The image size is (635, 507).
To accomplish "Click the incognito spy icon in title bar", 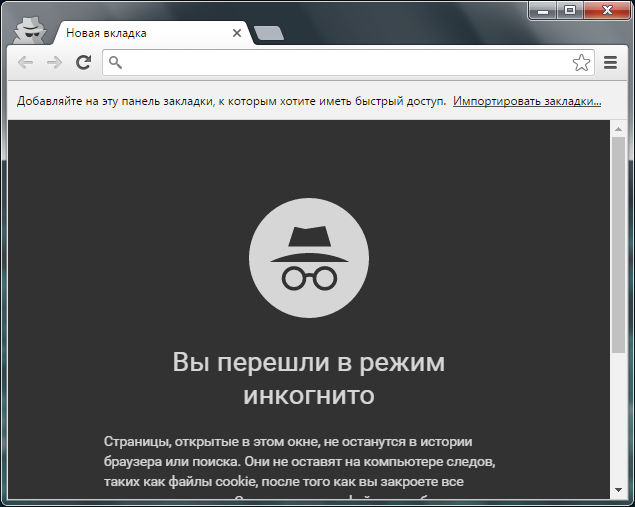I will tap(30, 30).
